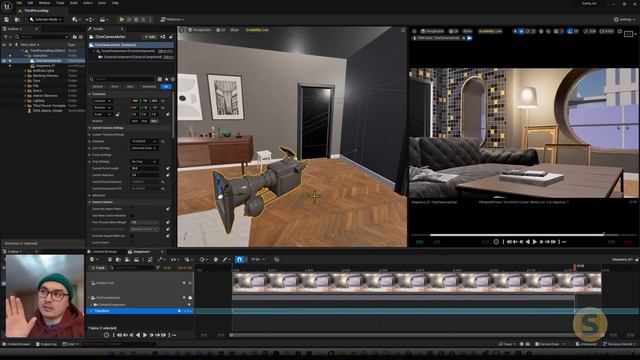The height and width of the screenshot is (360, 640).
Task: Expand the Artificial Lights folder
Action: click(25, 71)
